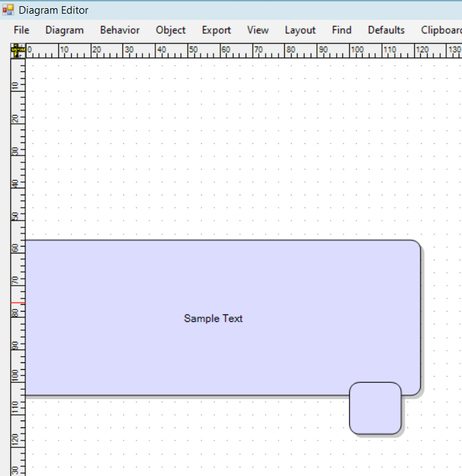Open the Defaults menu
The height and width of the screenshot is (476, 462).
(386, 30)
